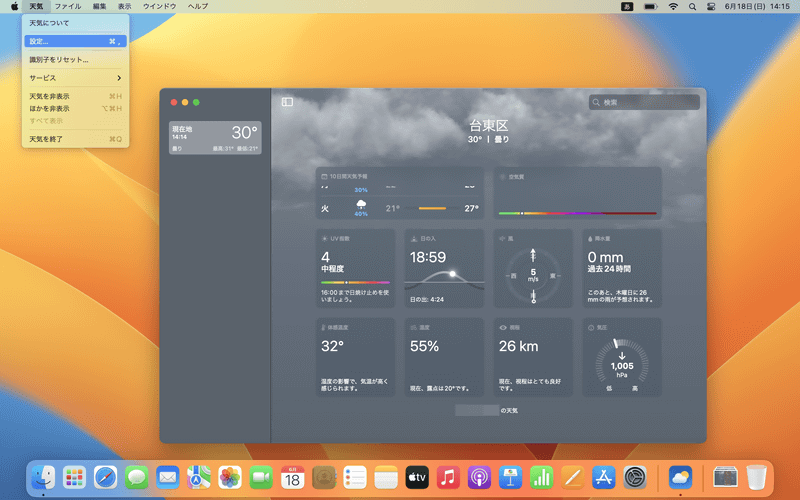Viewport: 800px width, 500px height.
Task: Open the 気圧 pressure gauge card
Action: (x=622, y=357)
